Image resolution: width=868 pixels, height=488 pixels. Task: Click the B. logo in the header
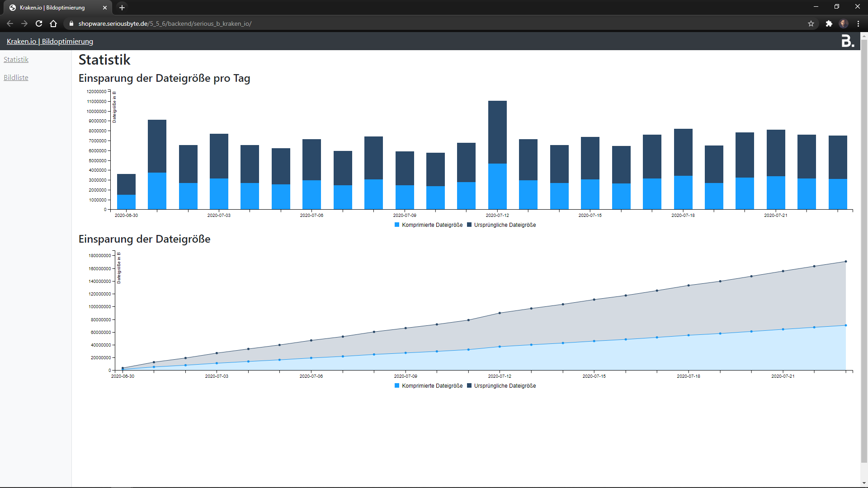(x=848, y=41)
